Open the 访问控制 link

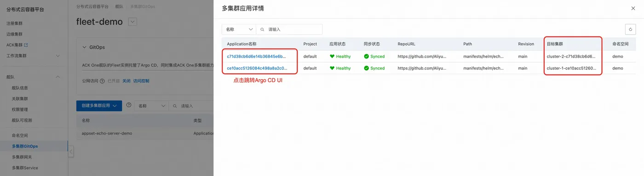coord(141,81)
